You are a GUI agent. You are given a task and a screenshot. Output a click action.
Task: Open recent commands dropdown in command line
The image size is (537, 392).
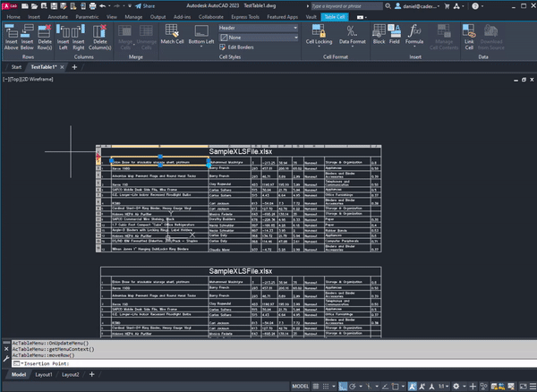pyautogui.click(x=18, y=363)
